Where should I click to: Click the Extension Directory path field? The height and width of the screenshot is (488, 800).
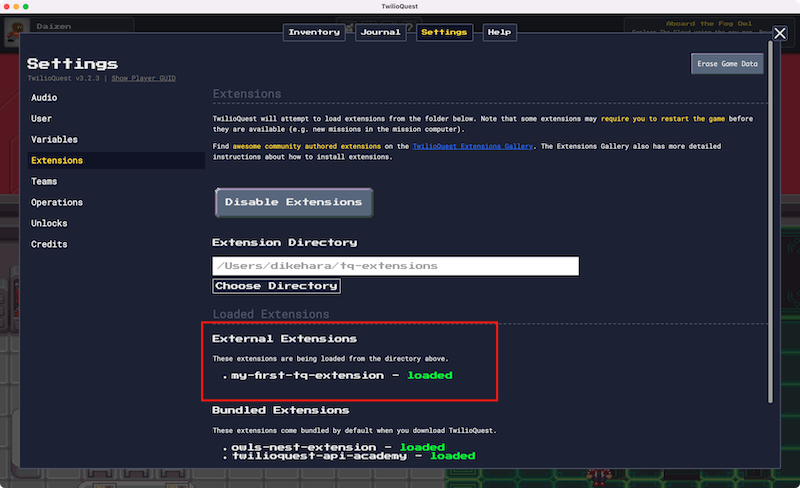pyautogui.click(x=395, y=266)
